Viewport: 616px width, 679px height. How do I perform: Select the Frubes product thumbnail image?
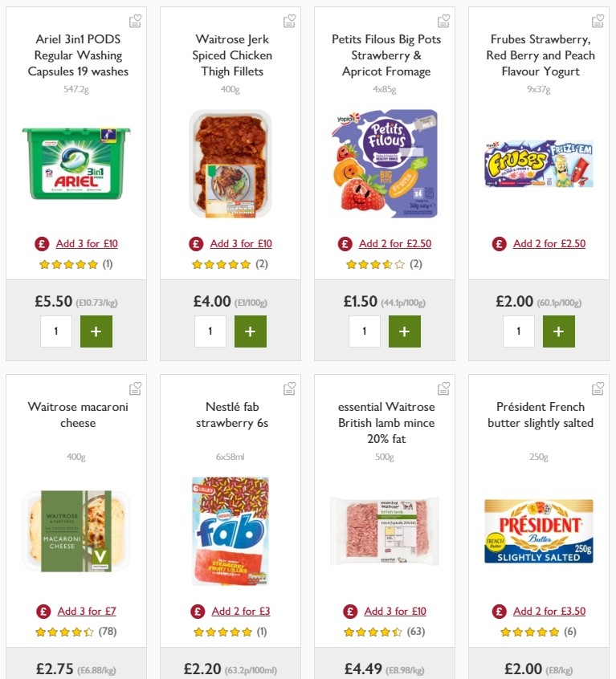539,164
